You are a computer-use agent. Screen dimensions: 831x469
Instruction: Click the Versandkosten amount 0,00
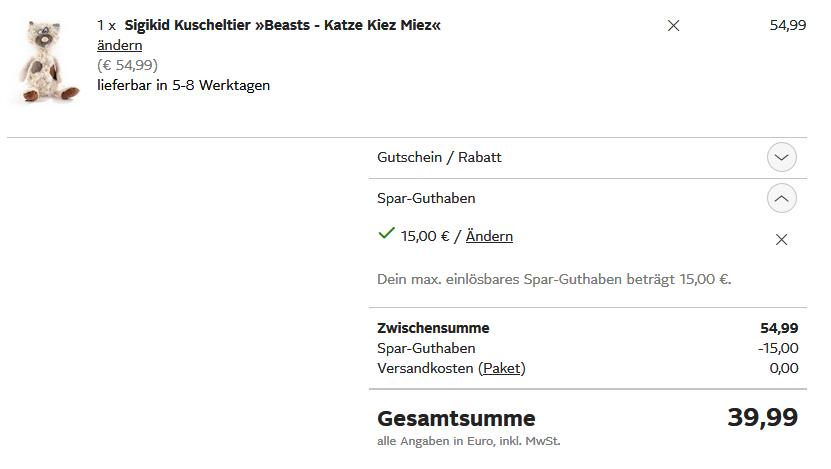click(784, 368)
